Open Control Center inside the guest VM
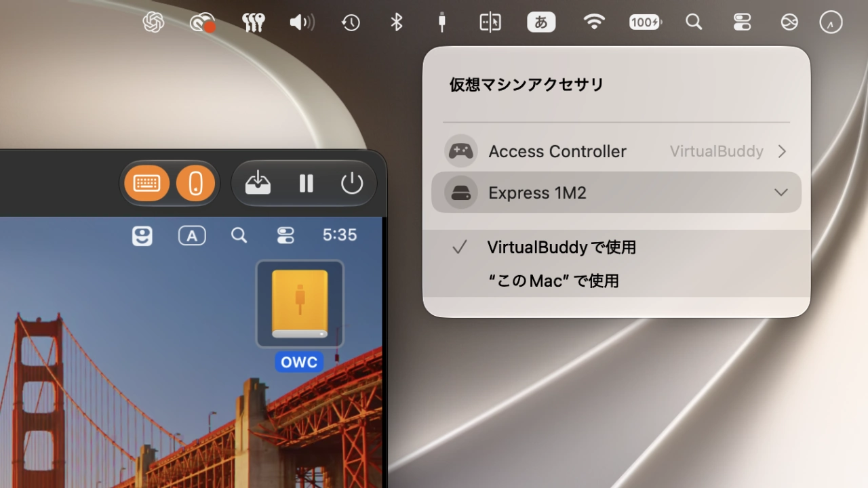Viewport: 868px width, 488px height. [285, 235]
